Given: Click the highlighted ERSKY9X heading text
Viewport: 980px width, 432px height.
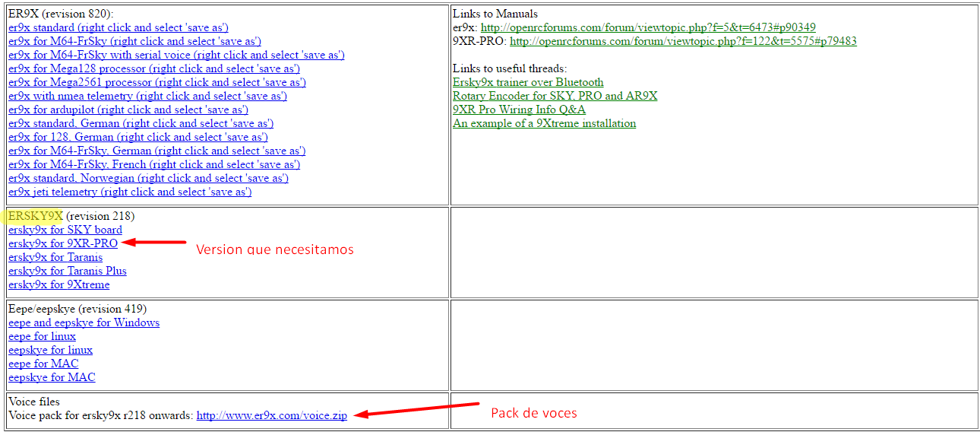Looking at the screenshot, I should click(36, 216).
